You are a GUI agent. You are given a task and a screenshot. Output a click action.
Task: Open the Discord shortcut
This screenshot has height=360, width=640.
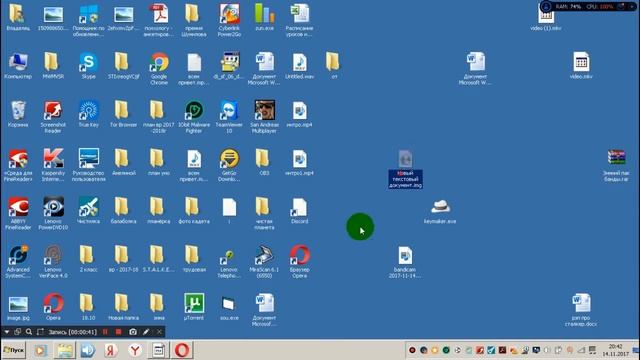[x=299, y=210]
